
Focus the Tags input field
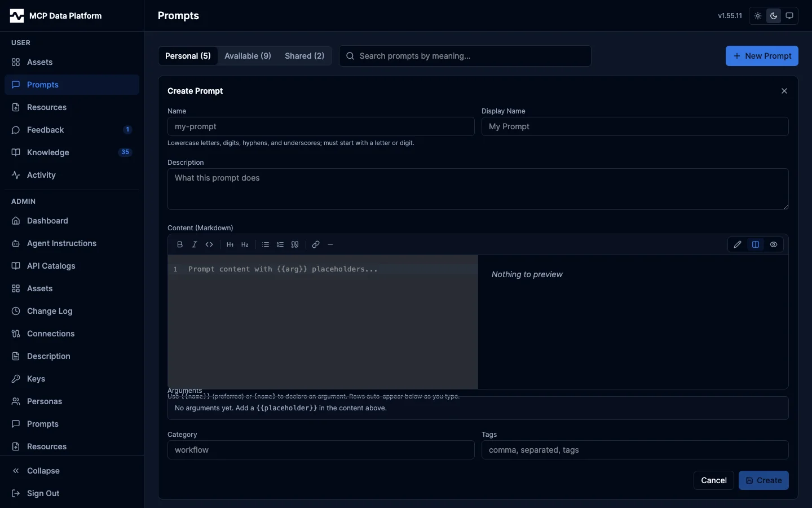(635, 450)
